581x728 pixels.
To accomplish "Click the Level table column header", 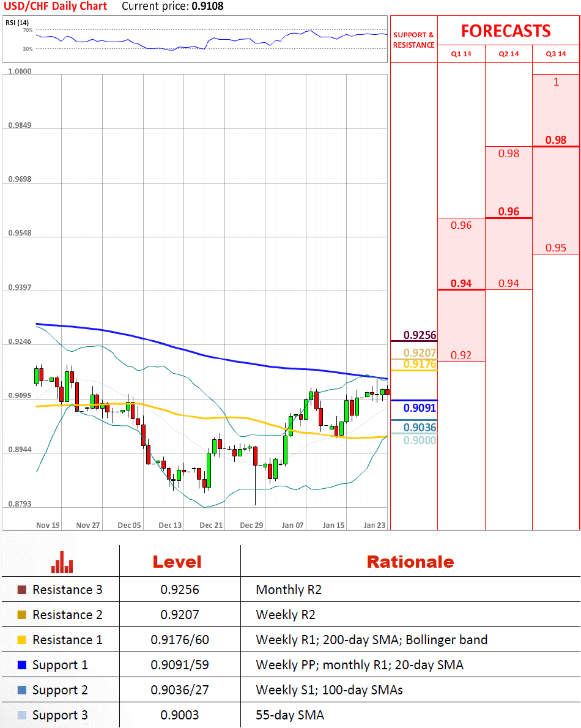I will (177, 562).
